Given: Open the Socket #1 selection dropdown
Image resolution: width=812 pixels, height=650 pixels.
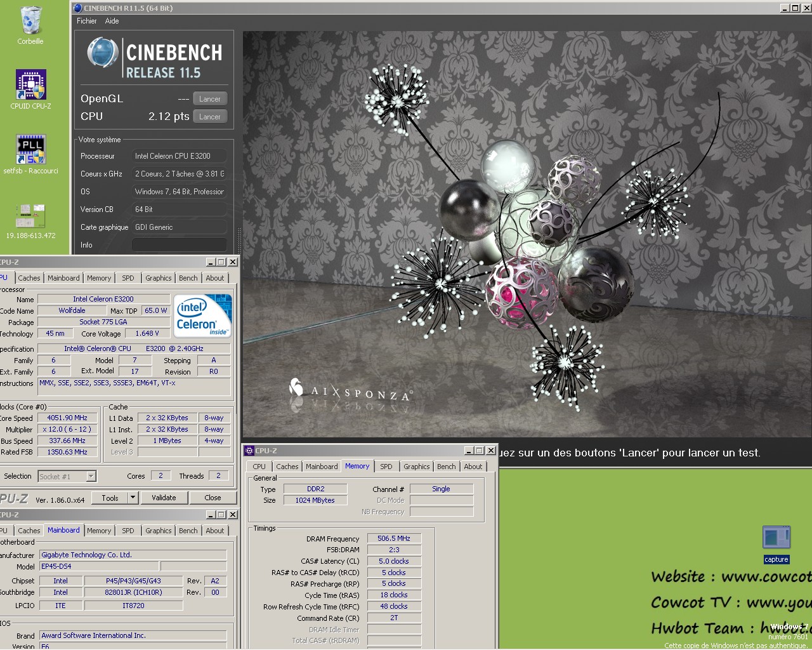Looking at the screenshot, I should [x=67, y=476].
